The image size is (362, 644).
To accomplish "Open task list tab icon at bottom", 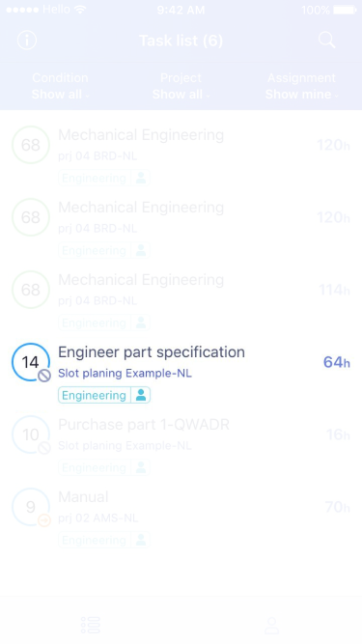I will (x=91, y=625).
